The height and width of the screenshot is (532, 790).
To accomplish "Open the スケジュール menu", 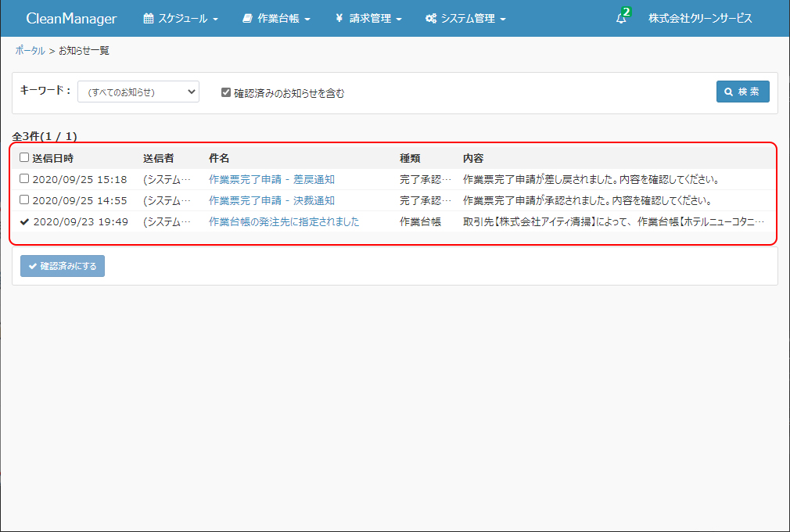I will click(x=181, y=19).
